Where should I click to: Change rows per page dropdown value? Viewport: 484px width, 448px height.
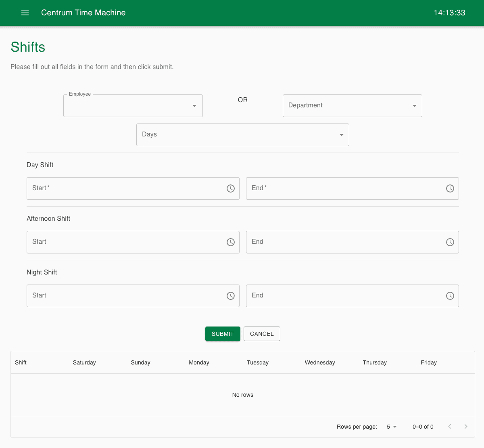392,427
